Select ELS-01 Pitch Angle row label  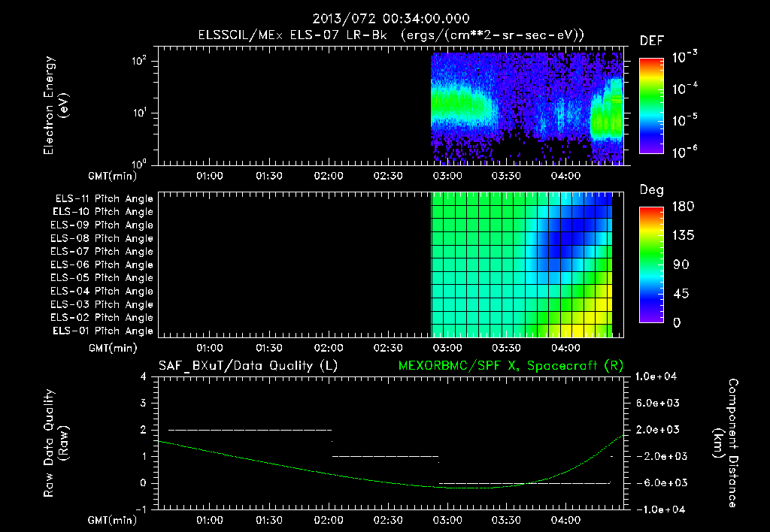point(103,331)
